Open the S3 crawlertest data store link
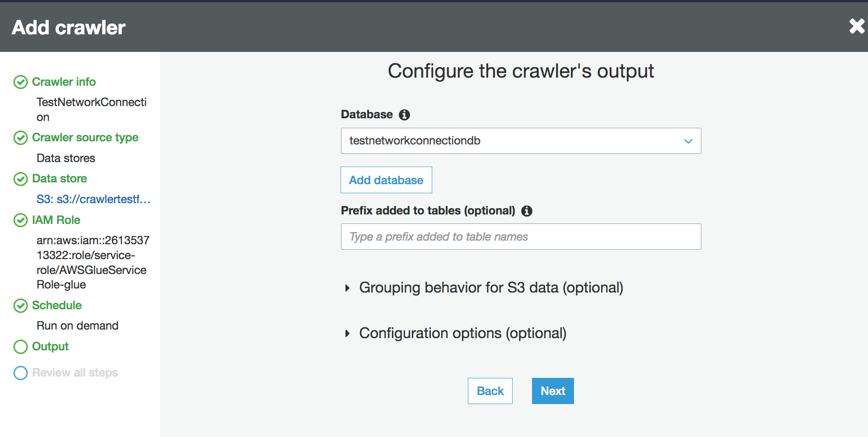Screen dimensions: 868x437 [93, 199]
